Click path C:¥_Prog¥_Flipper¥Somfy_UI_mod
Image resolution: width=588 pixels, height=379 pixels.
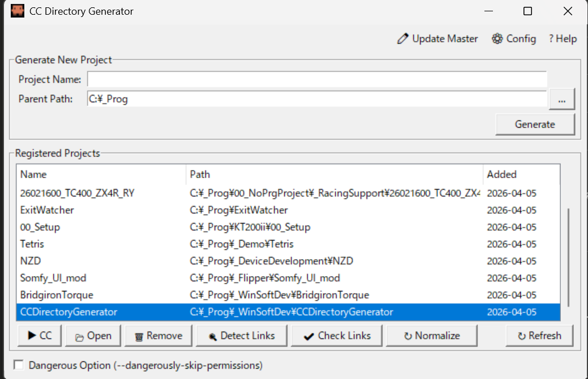(265, 278)
